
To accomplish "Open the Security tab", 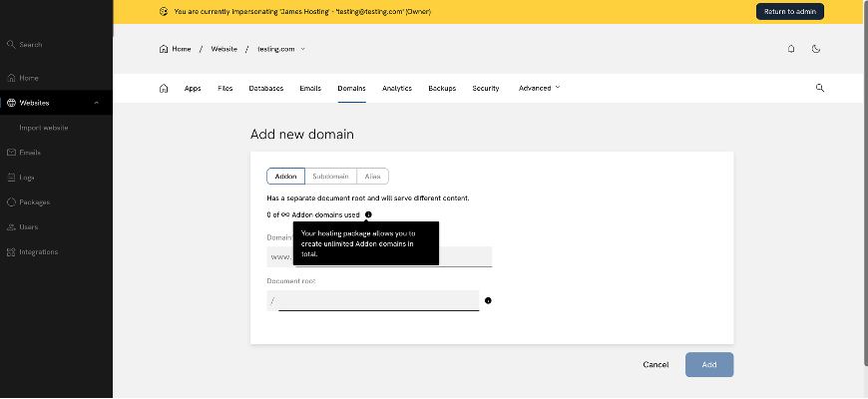I will click(486, 88).
